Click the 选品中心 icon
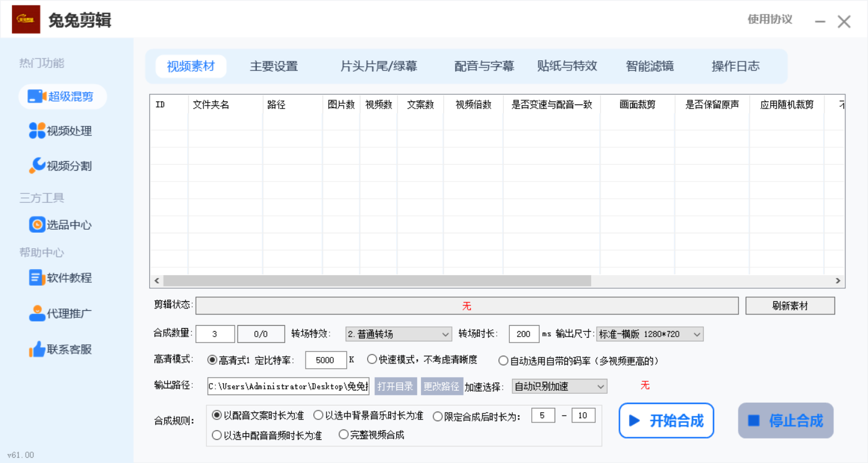This screenshot has height=463, width=868. pos(37,225)
